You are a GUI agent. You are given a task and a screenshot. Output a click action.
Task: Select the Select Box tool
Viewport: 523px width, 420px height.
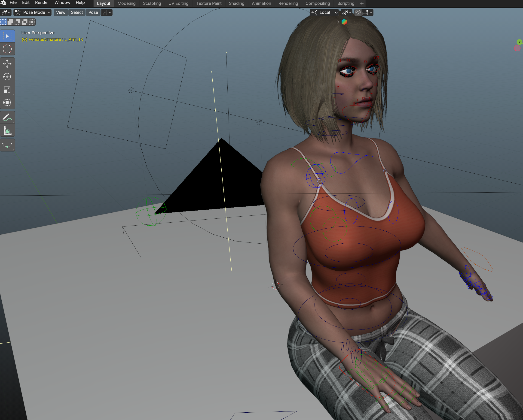point(7,36)
